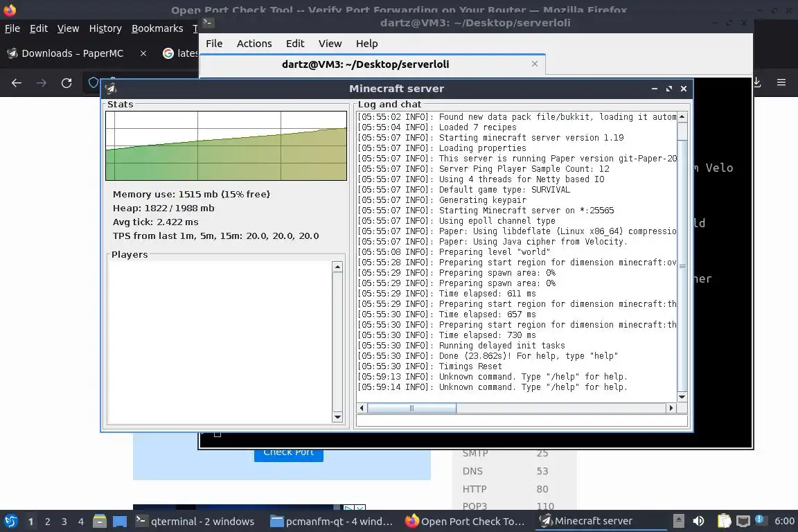
Task: Click log panel scroll-down arrow
Action: 682,397
